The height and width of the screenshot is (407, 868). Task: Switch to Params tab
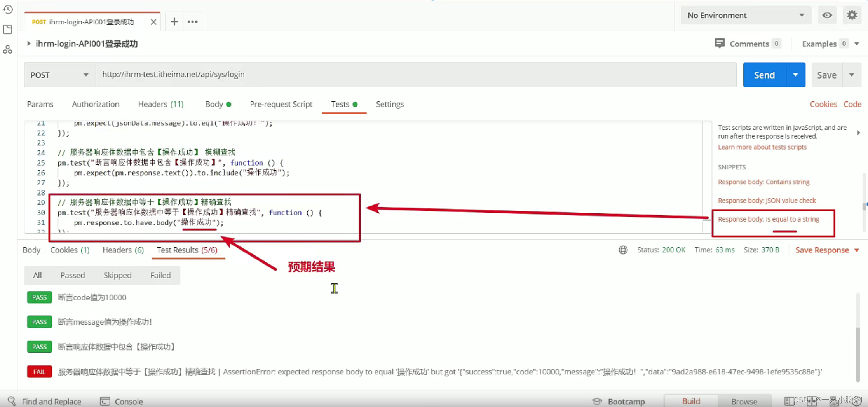40,104
